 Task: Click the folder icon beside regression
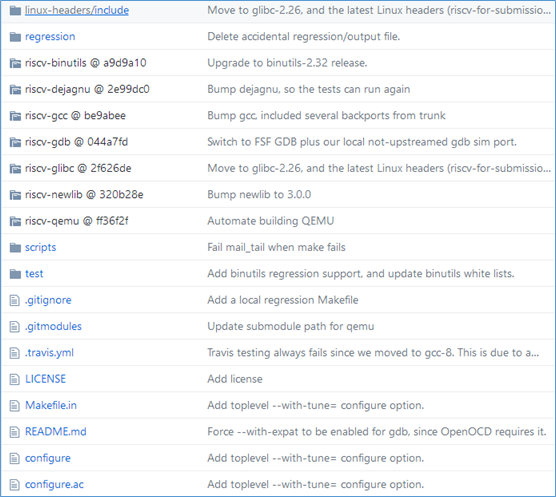[x=15, y=37]
